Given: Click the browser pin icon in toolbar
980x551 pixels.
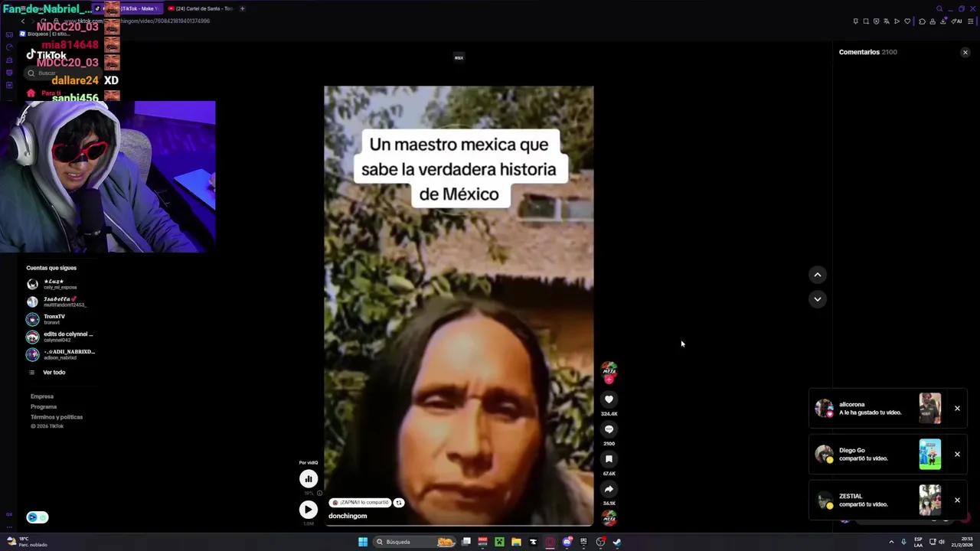Looking at the screenshot, I should pos(856,21).
